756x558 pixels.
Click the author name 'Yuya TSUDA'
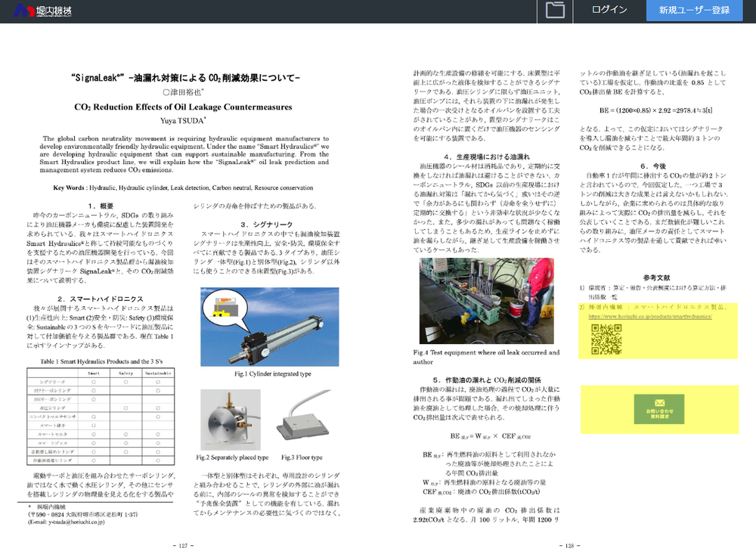183,120
